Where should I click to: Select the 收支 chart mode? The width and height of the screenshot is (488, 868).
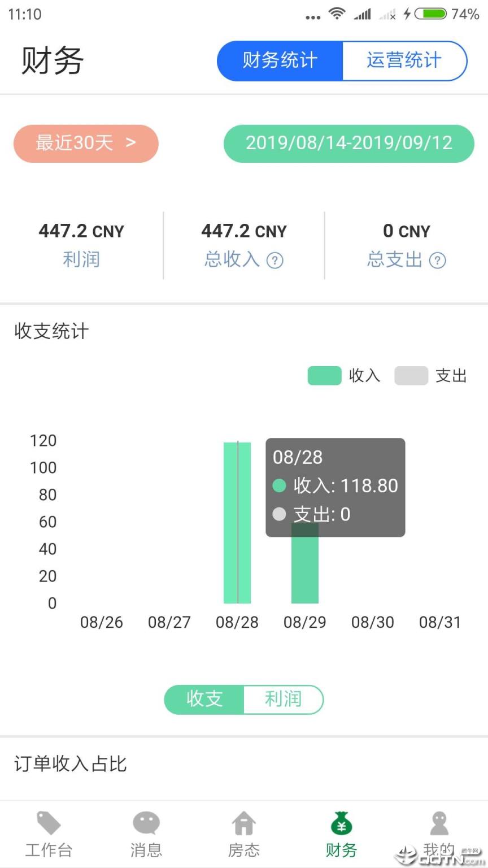pyautogui.click(x=204, y=700)
